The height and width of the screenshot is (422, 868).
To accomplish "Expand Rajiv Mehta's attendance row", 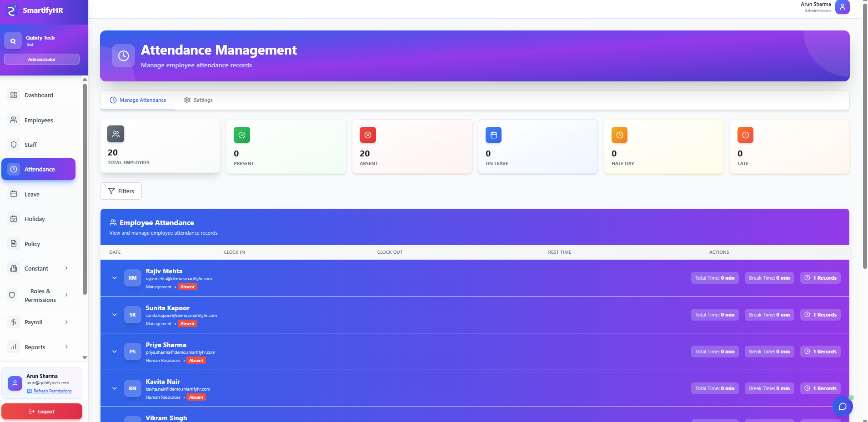I will (x=114, y=278).
